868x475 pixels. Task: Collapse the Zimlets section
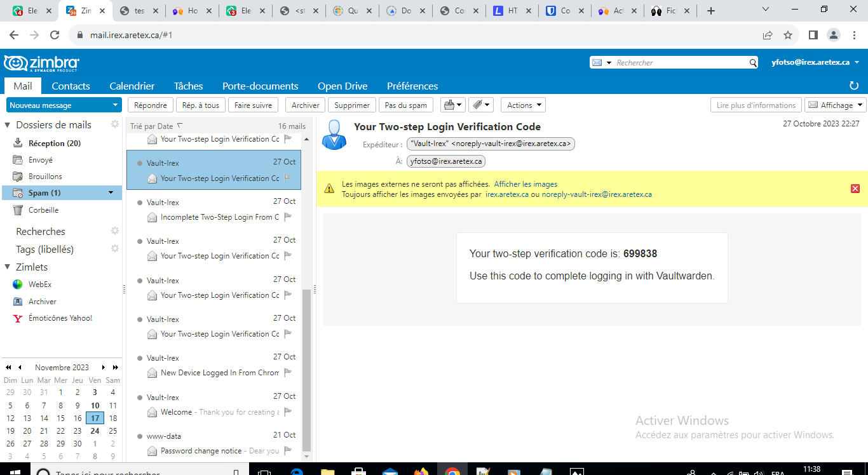pyautogui.click(x=8, y=267)
